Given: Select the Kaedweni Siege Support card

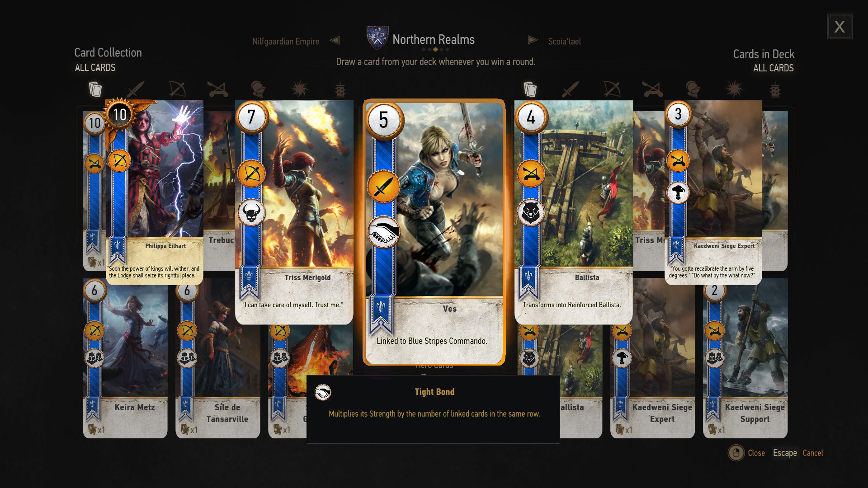Looking at the screenshot, I should [x=745, y=358].
